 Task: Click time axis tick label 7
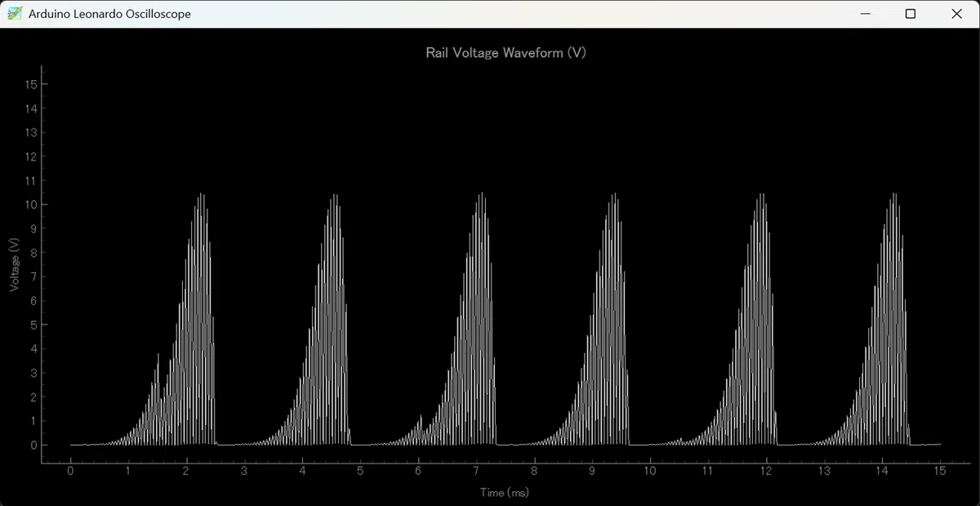coord(476,471)
